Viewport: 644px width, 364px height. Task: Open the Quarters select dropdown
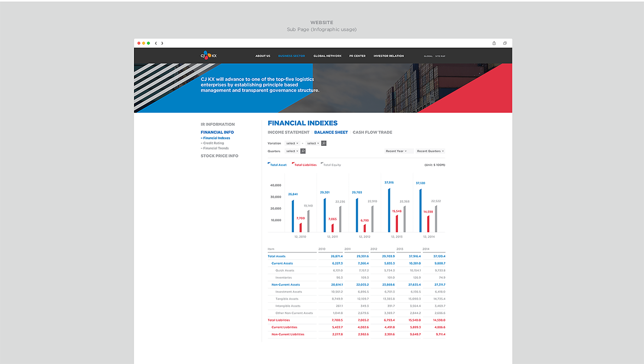click(292, 151)
